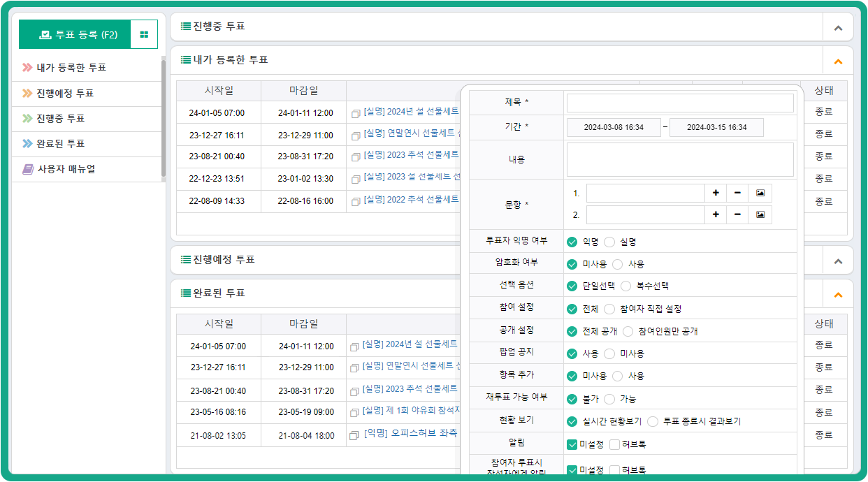
Task: Click 상태 column header in 내가 등록한 투표
Action: click(x=824, y=90)
